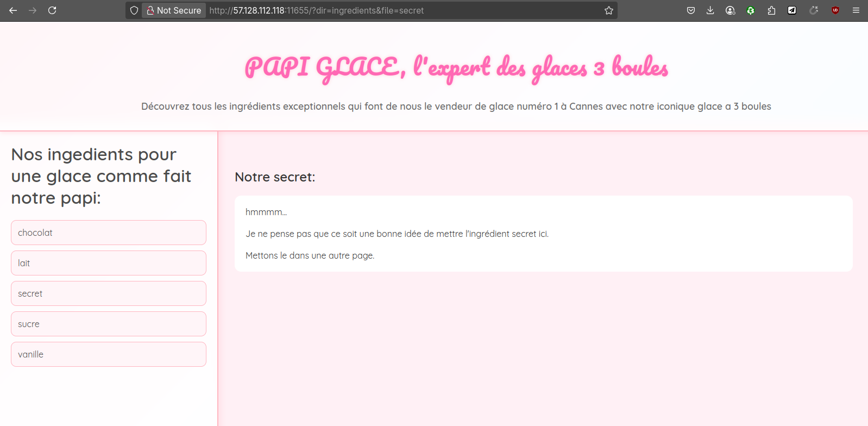
Task: Click the browser back arrow
Action: [x=13, y=10]
